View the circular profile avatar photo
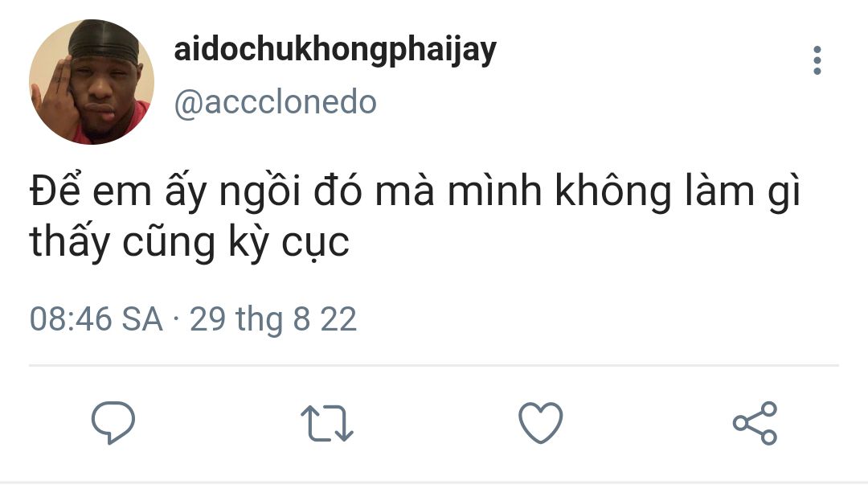This screenshot has width=868, height=497. [92, 82]
